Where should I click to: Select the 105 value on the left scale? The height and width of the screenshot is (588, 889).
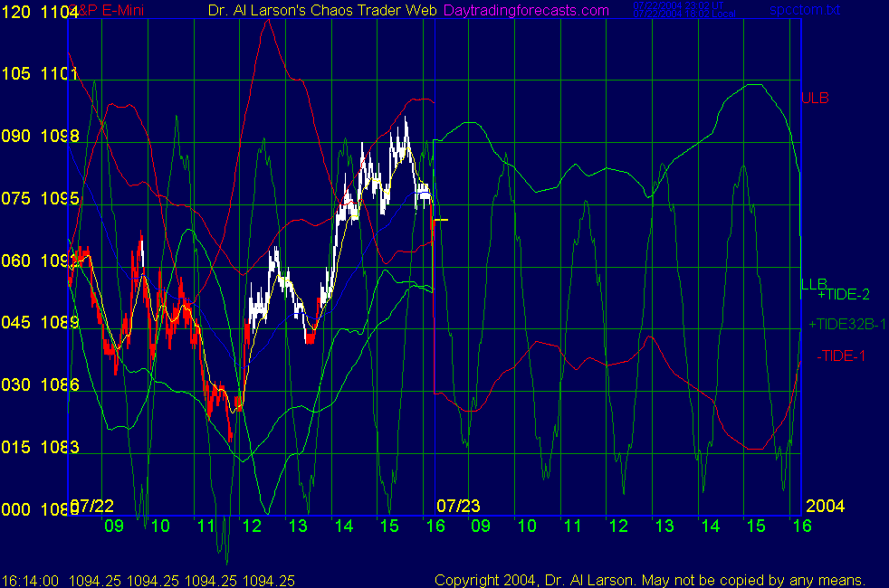(16, 73)
